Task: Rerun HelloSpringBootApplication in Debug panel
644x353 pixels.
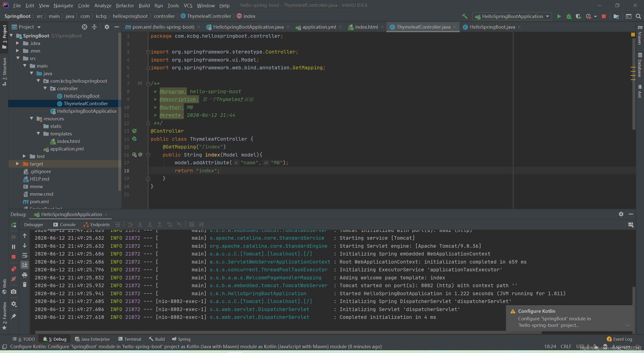Action: [x=14, y=225]
